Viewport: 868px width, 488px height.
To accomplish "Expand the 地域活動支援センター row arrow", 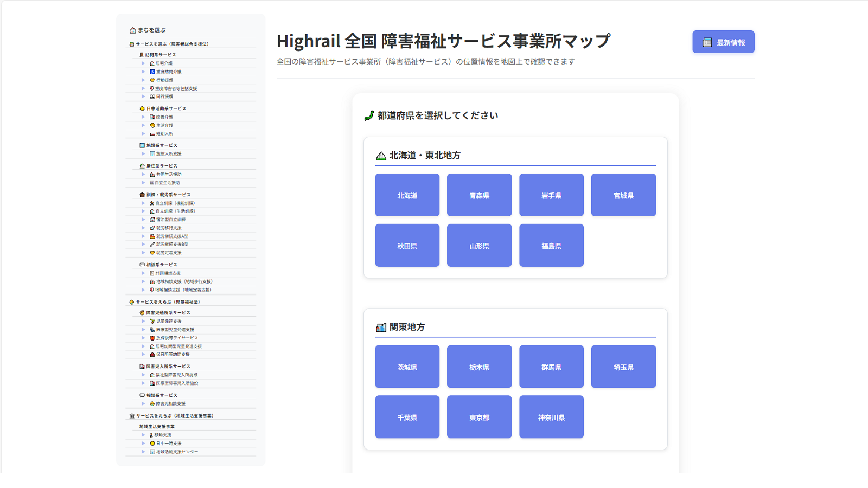I will click(143, 452).
